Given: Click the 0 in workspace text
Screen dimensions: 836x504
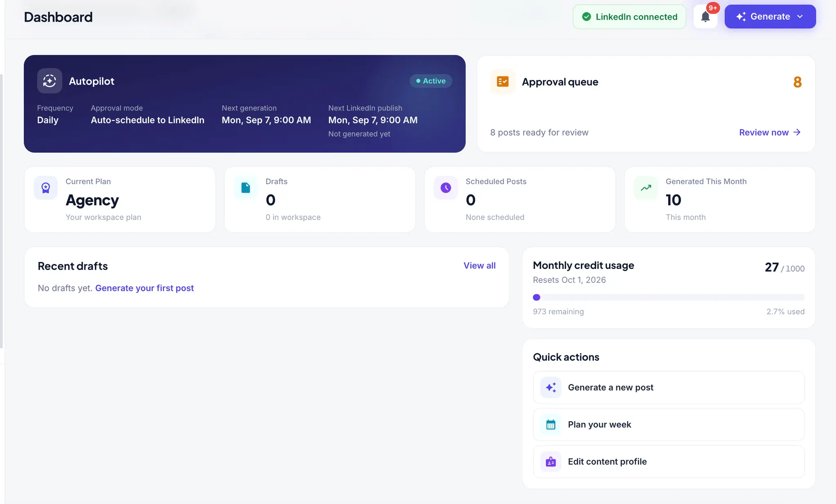Looking at the screenshot, I should [x=293, y=217].
